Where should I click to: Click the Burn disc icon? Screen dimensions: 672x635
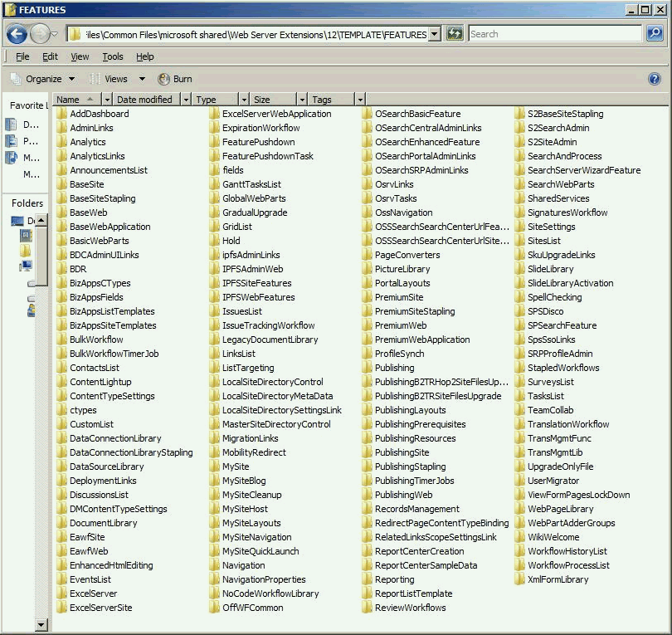[163, 79]
